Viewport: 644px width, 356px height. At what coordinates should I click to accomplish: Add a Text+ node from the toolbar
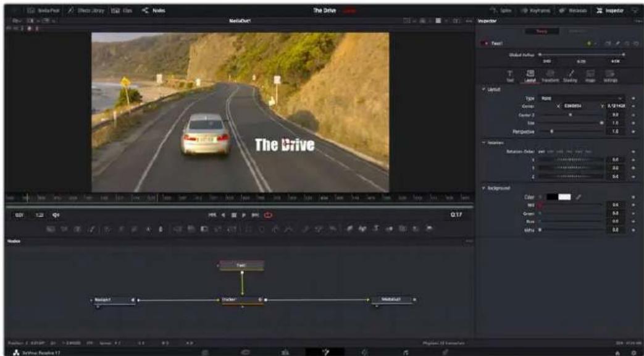(77, 229)
